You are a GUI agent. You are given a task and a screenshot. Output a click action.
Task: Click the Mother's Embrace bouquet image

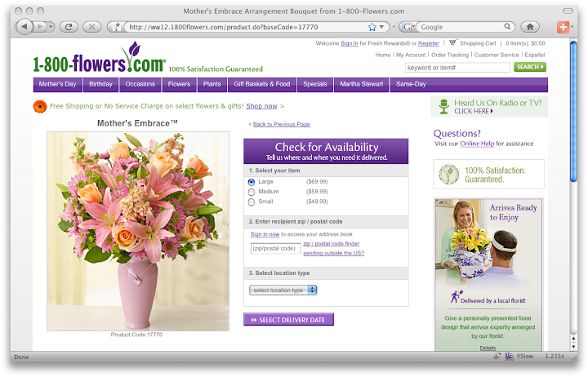coord(138,231)
